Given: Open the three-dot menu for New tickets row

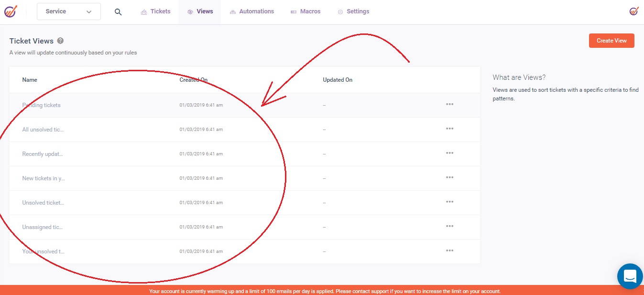Looking at the screenshot, I should (449, 177).
